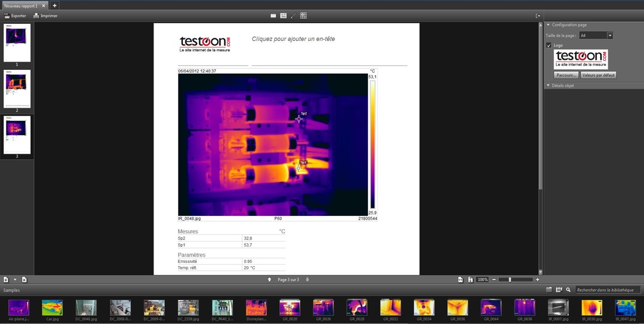Zoom in with the plus button

click(538, 280)
